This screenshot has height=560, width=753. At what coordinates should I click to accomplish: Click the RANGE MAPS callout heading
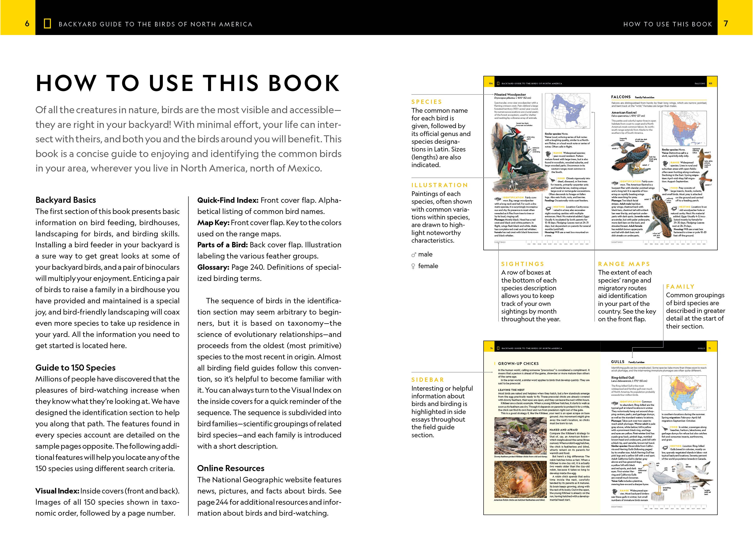[624, 264]
